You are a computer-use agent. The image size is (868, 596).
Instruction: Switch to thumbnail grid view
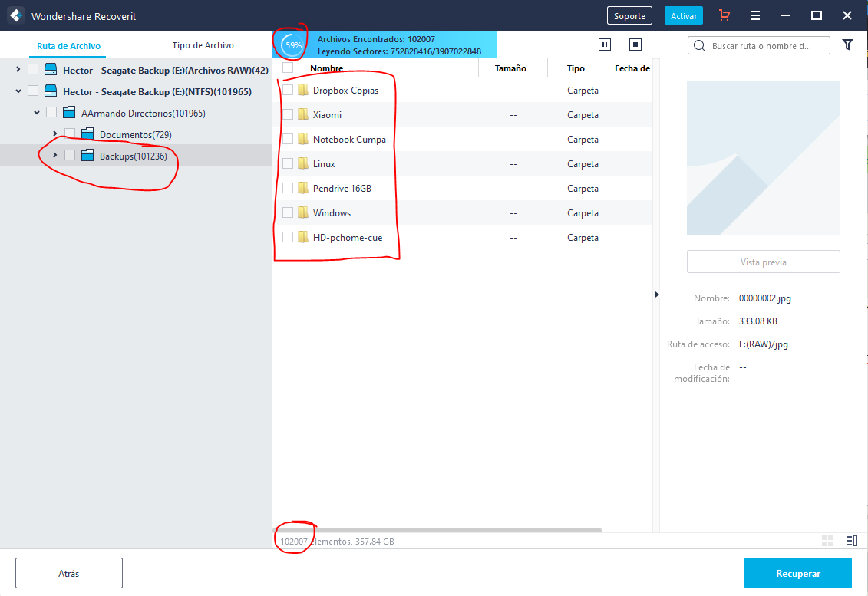(x=827, y=541)
